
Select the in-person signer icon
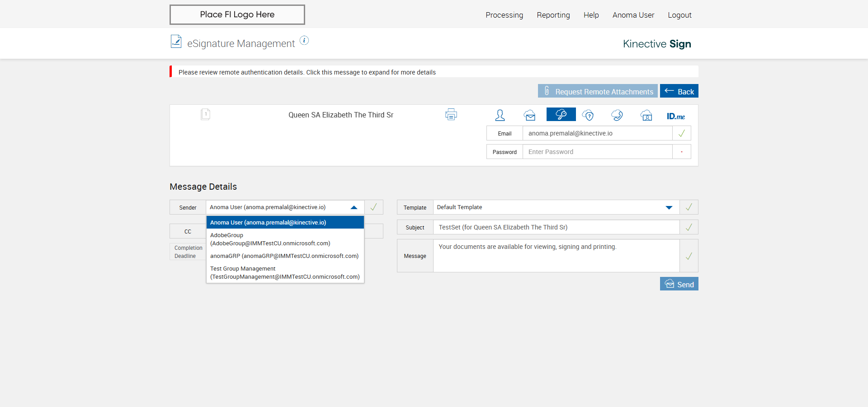pyautogui.click(x=500, y=115)
